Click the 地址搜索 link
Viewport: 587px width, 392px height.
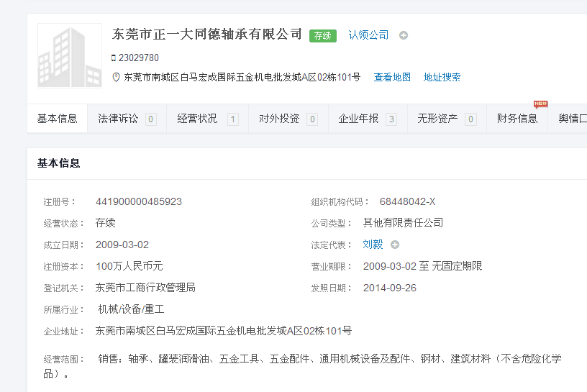point(442,77)
